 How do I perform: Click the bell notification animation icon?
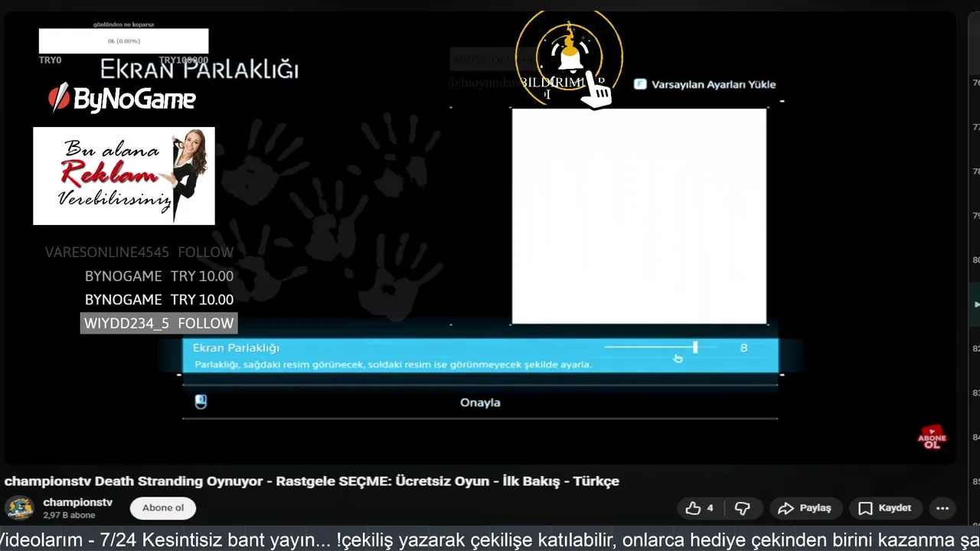570,57
